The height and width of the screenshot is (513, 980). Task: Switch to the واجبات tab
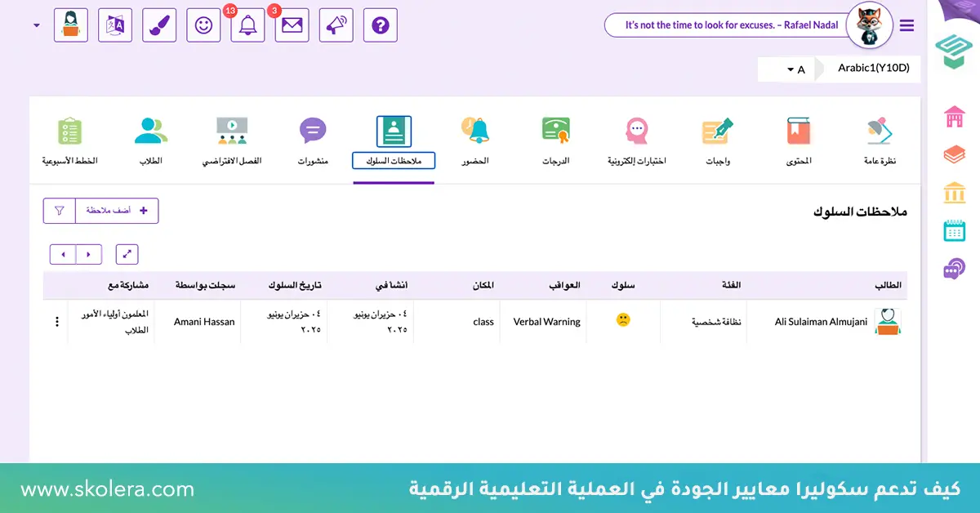coord(718,141)
